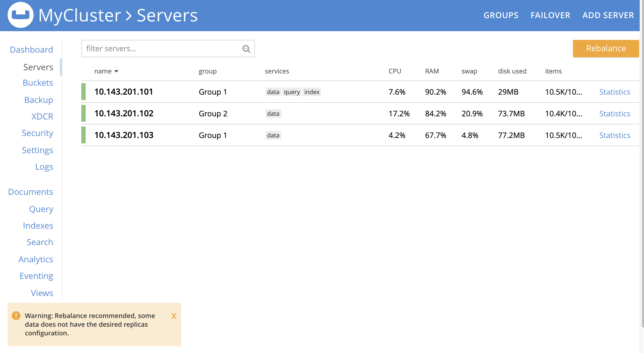Viewport: 644px width, 353px height.
Task: Click the XDCR sidebar icon
Action: [43, 116]
